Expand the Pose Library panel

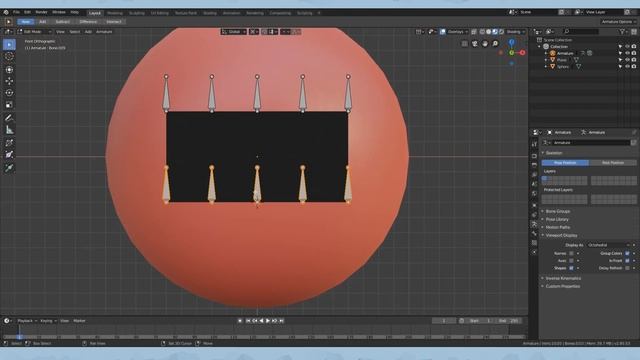[x=557, y=220]
